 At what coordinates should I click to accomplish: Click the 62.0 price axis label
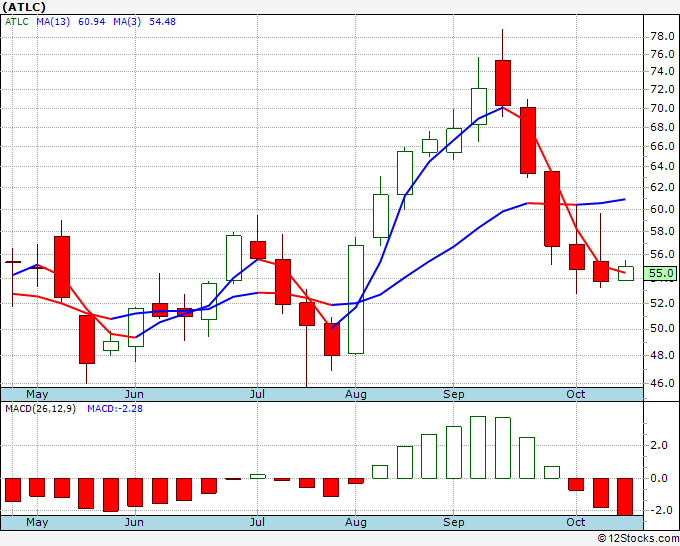coord(662,187)
